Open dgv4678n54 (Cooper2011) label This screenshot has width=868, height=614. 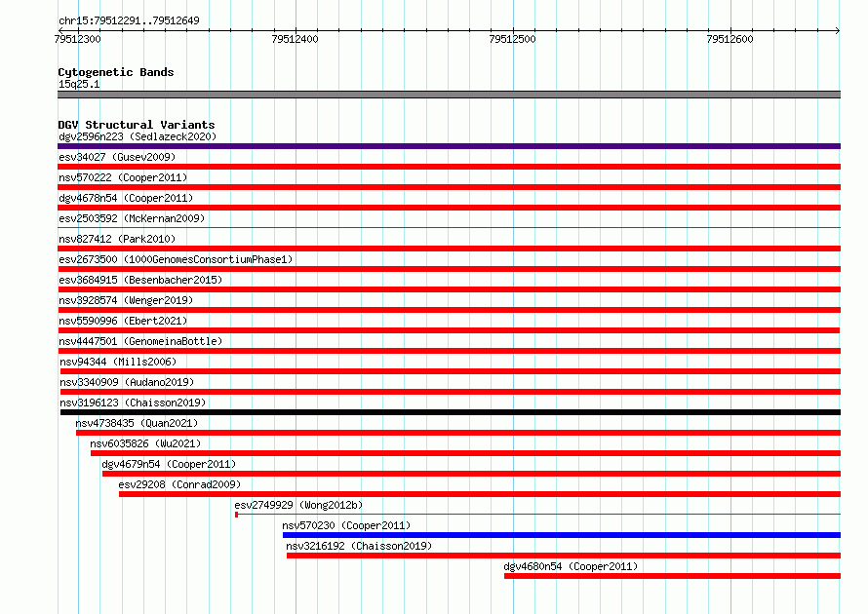pyautogui.click(x=126, y=198)
